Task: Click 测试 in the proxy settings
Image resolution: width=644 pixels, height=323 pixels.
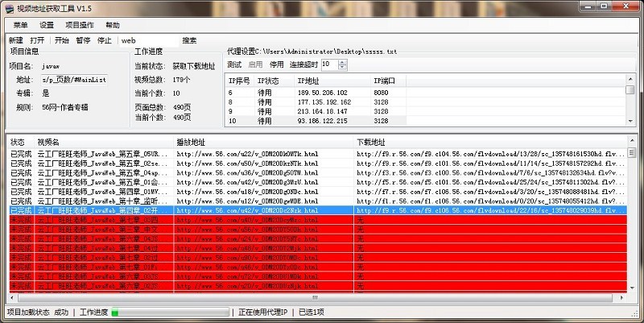Action: point(234,64)
